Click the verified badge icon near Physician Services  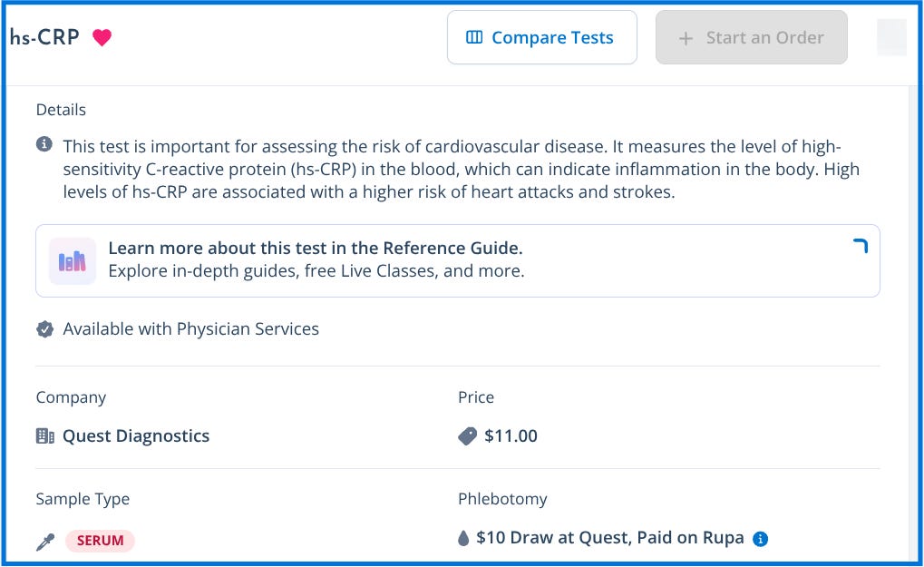click(44, 329)
